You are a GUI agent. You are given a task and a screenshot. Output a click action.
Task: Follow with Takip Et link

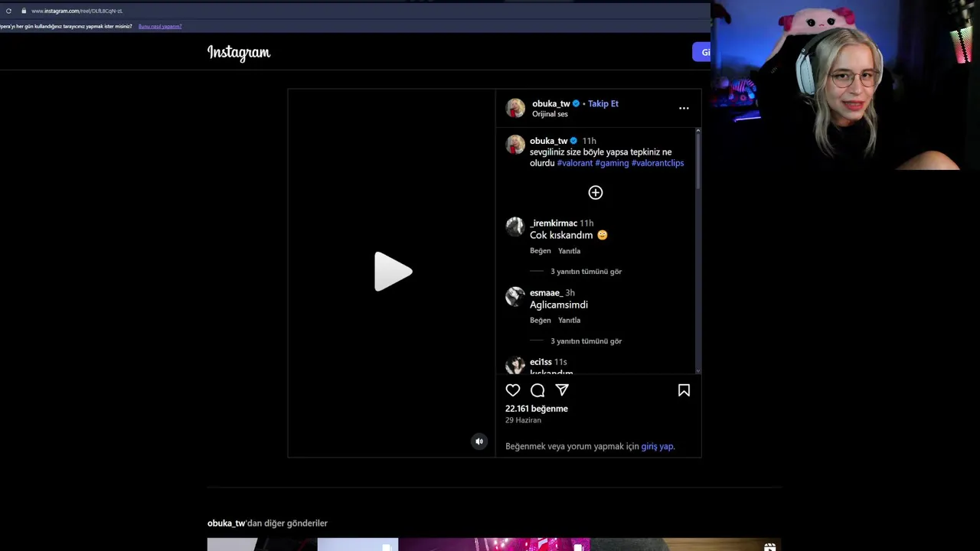pyautogui.click(x=603, y=103)
